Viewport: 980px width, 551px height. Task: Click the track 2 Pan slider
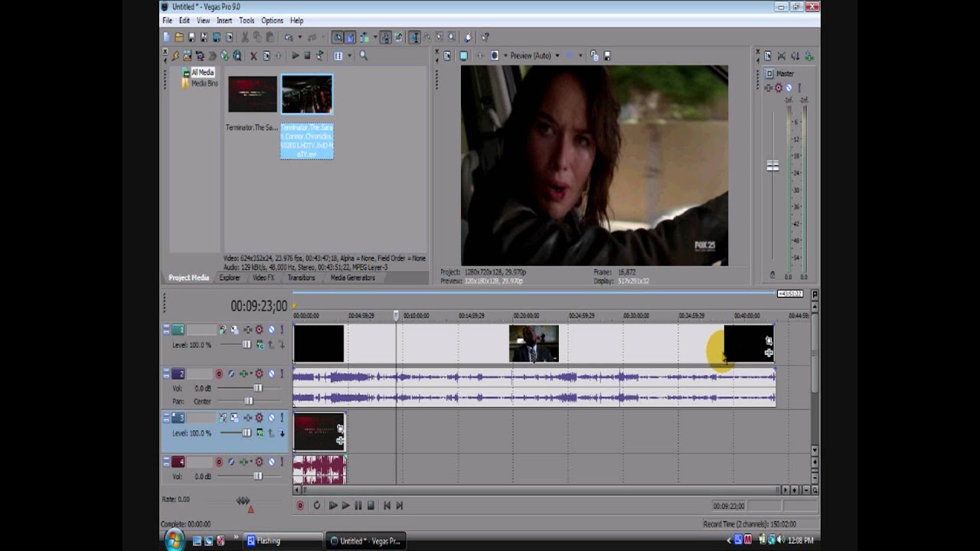[x=249, y=401]
